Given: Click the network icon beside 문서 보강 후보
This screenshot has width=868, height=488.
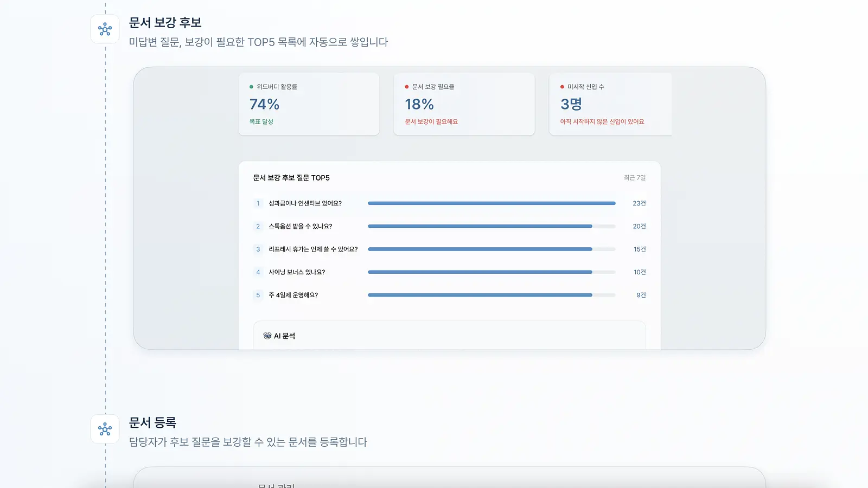Looking at the screenshot, I should point(105,29).
